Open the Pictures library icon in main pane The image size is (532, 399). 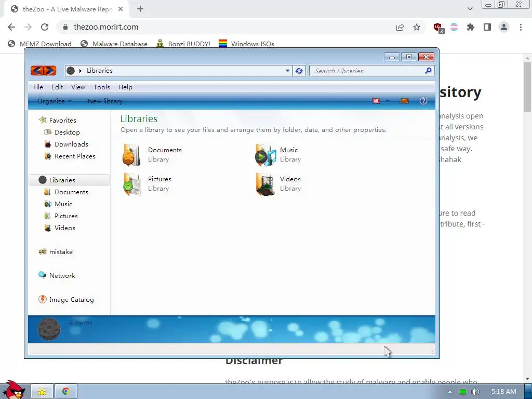[131, 184]
